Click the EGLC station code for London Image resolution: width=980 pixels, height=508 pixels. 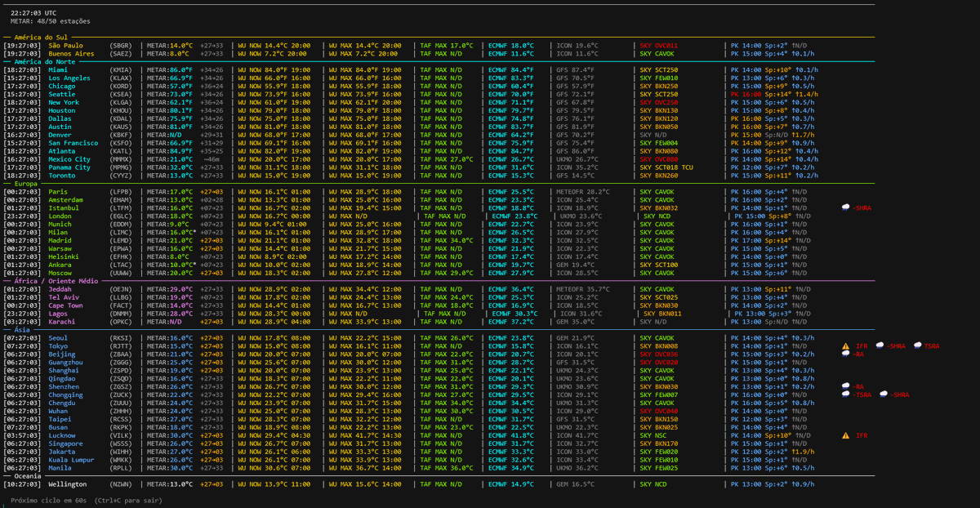120,216
